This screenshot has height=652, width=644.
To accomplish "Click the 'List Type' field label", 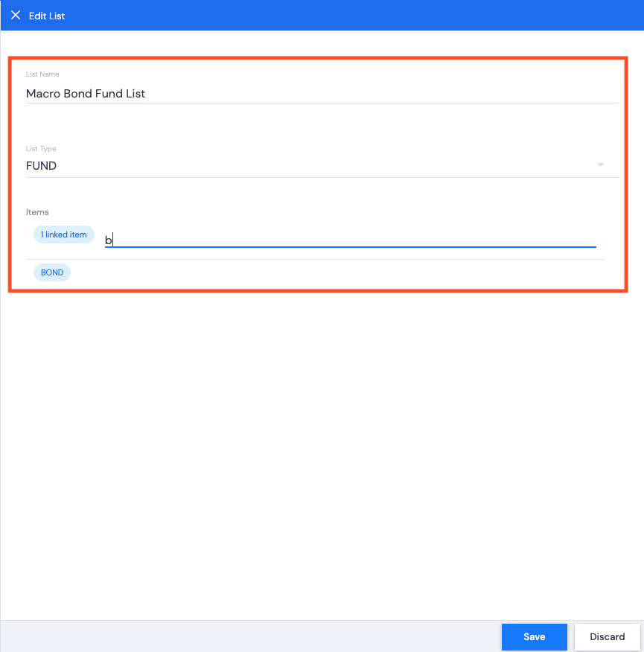I will click(41, 148).
